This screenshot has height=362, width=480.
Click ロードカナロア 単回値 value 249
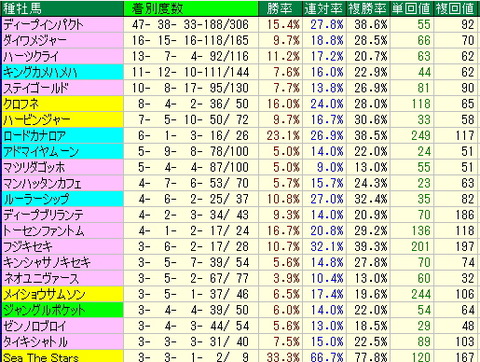pos(421,136)
